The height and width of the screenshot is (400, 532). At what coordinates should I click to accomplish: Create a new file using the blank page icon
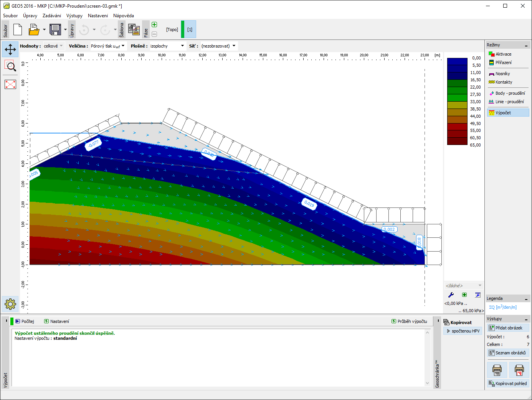(18, 30)
